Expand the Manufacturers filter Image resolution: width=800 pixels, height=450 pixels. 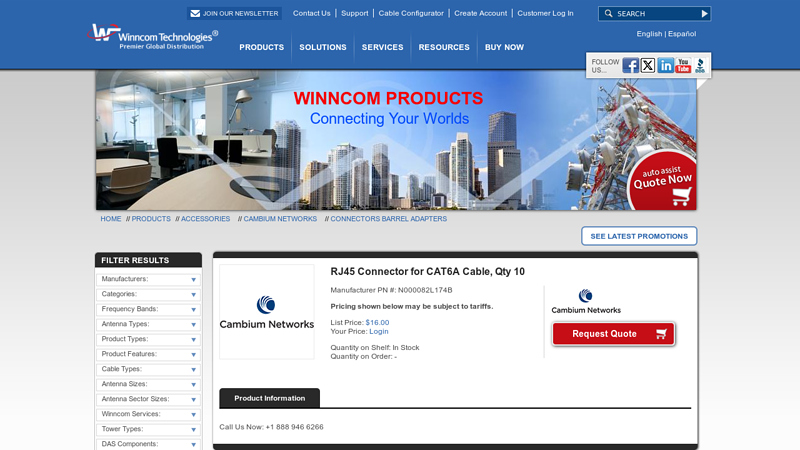(148, 280)
